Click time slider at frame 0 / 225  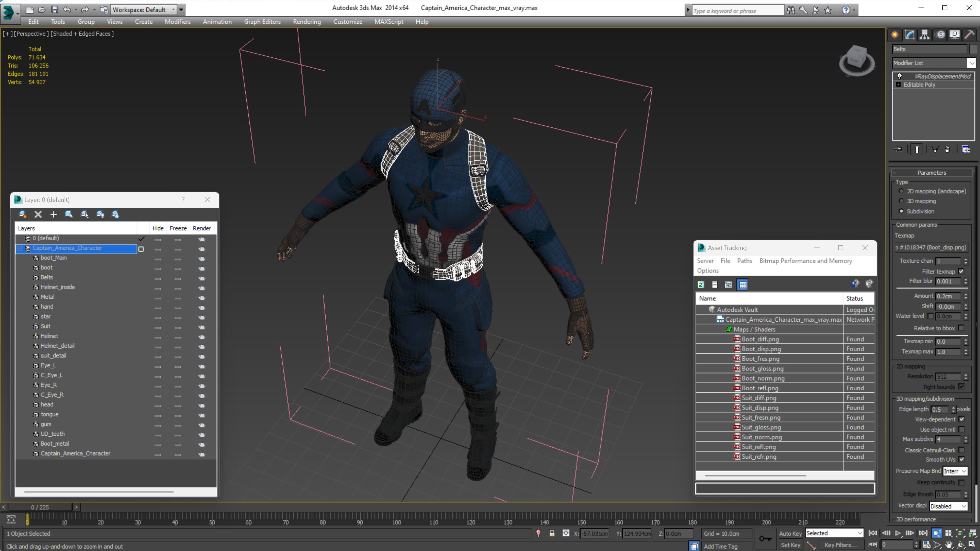40,507
